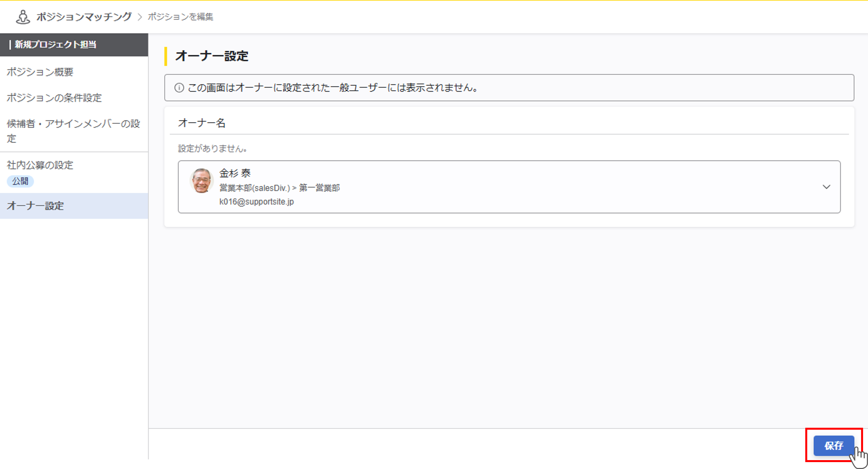Click the Position Matching person icon
Viewport: 868px width, 469px height.
[23, 17]
